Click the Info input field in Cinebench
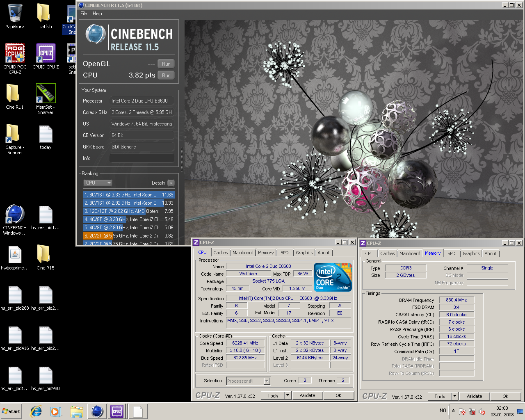Screen dimensions: 525x420 tap(142, 158)
